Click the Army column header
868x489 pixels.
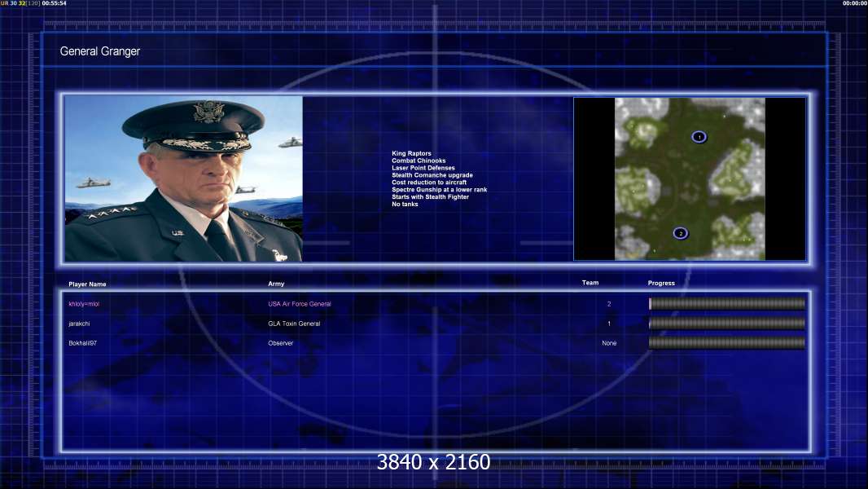[x=276, y=284]
